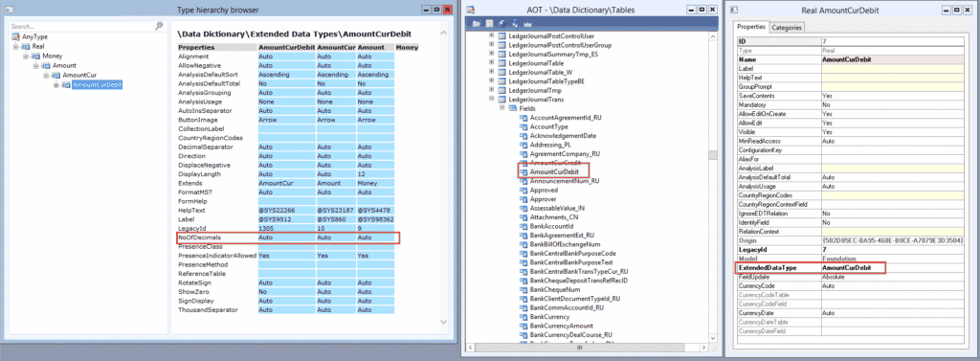Image resolution: width=980 pixels, height=361 pixels.
Task: Click the Name property value field
Action: [x=893, y=59]
